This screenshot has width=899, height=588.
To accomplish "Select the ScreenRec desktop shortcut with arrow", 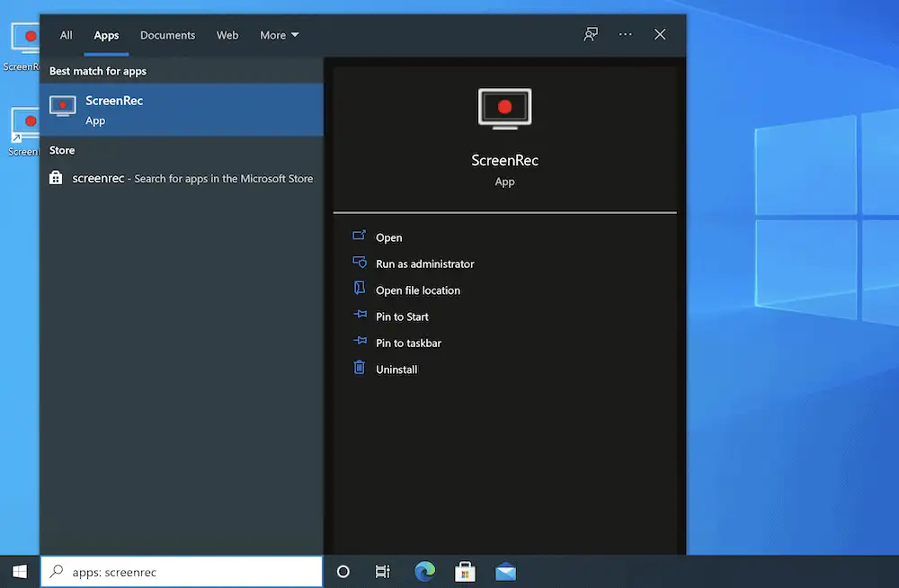I will (x=24, y=132).
